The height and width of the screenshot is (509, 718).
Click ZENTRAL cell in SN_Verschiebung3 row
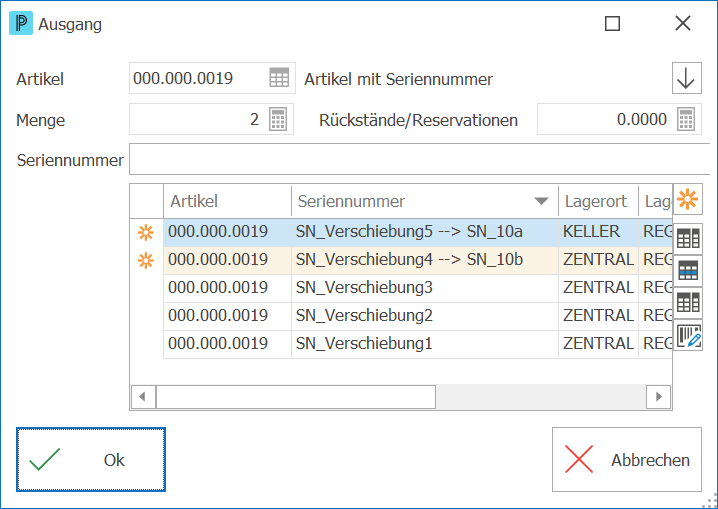pyautogui.click(x=598, y=288)
